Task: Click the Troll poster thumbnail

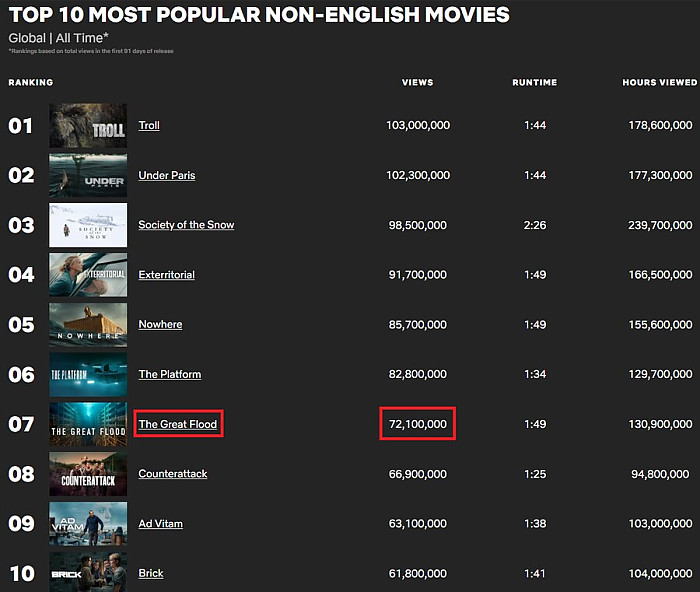Action: [x=88, y=126]
